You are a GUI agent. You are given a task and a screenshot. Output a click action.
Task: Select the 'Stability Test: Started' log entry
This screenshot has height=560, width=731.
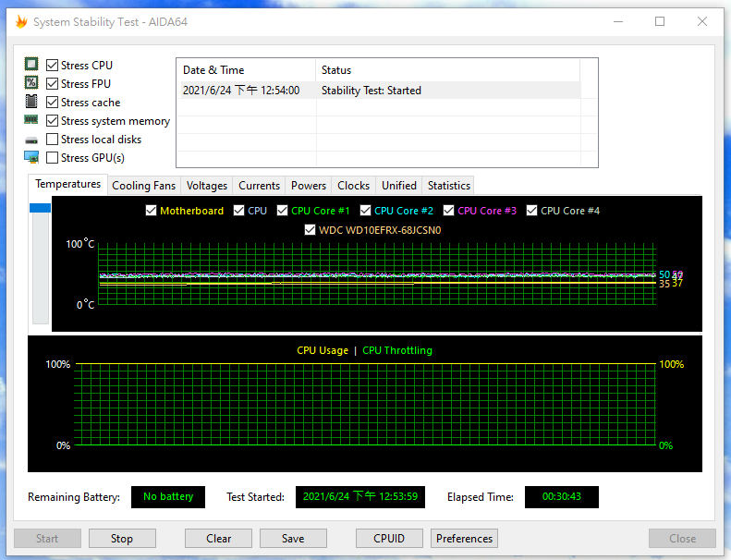[x=372, y=91]
